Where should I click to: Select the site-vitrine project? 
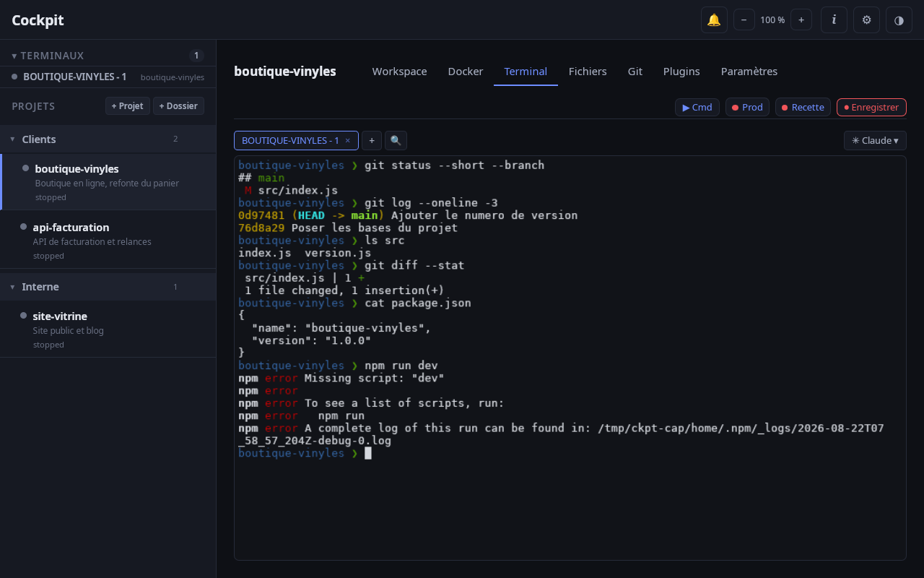click(x=108, y=329)
